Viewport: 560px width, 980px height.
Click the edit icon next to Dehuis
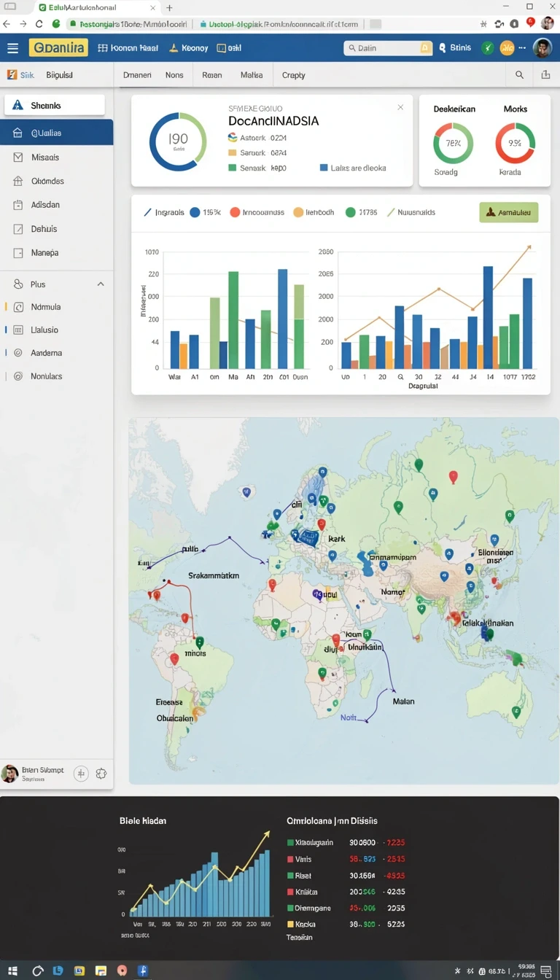tap(17, 229)
